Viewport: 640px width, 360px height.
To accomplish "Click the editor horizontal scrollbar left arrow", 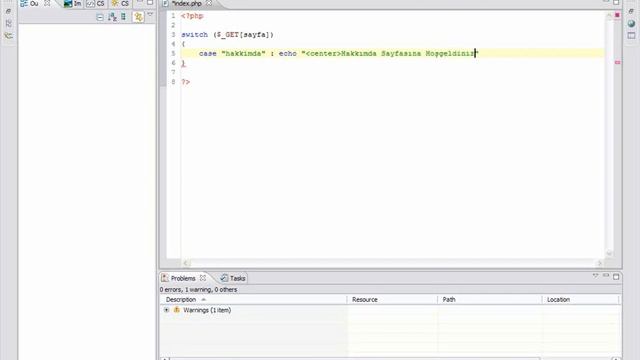I will 186,263.
